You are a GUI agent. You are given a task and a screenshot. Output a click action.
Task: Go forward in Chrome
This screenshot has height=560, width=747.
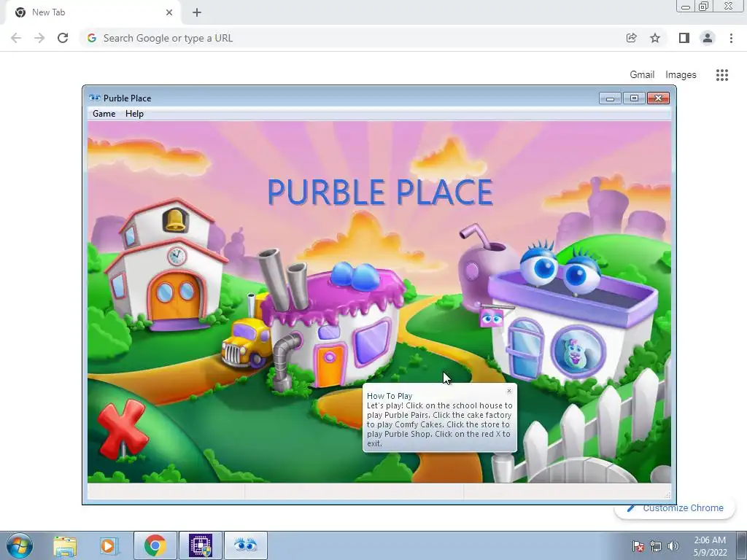coord(39,38)
